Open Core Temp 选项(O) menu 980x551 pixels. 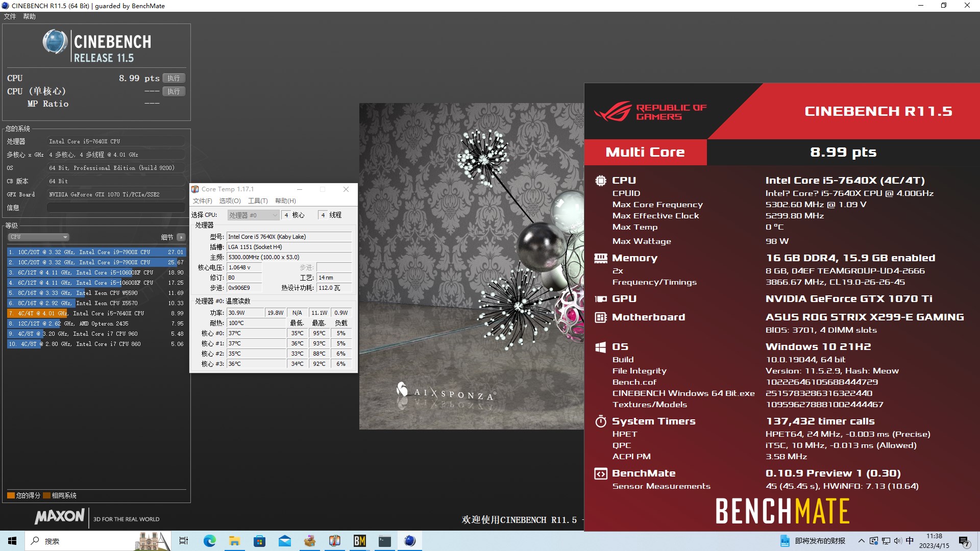pos(230,201)
